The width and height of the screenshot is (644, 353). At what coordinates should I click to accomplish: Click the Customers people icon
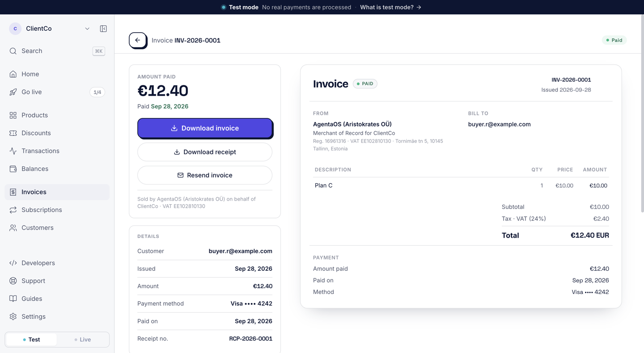point(13,228)
